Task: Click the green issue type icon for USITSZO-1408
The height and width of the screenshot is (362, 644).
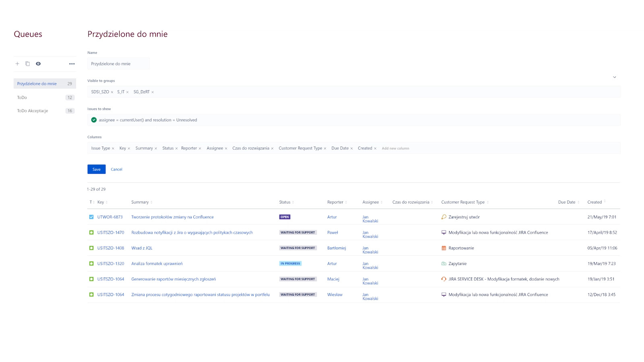Action: pos(91,248)
